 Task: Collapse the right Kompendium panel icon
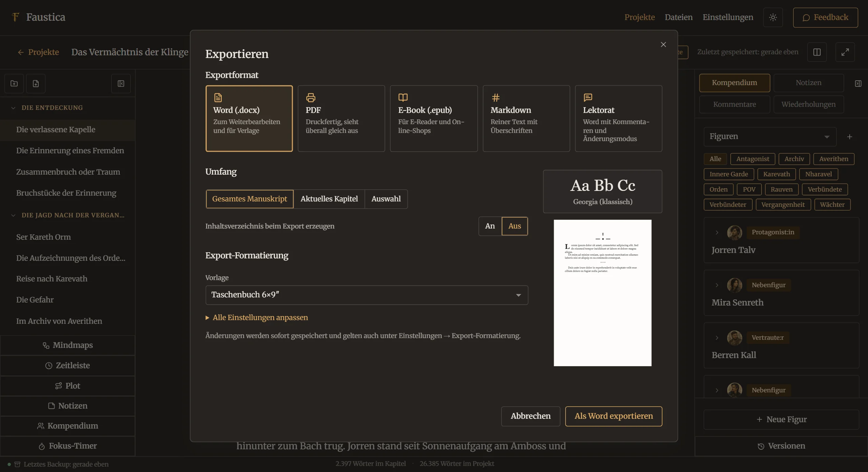coord(858,83)
